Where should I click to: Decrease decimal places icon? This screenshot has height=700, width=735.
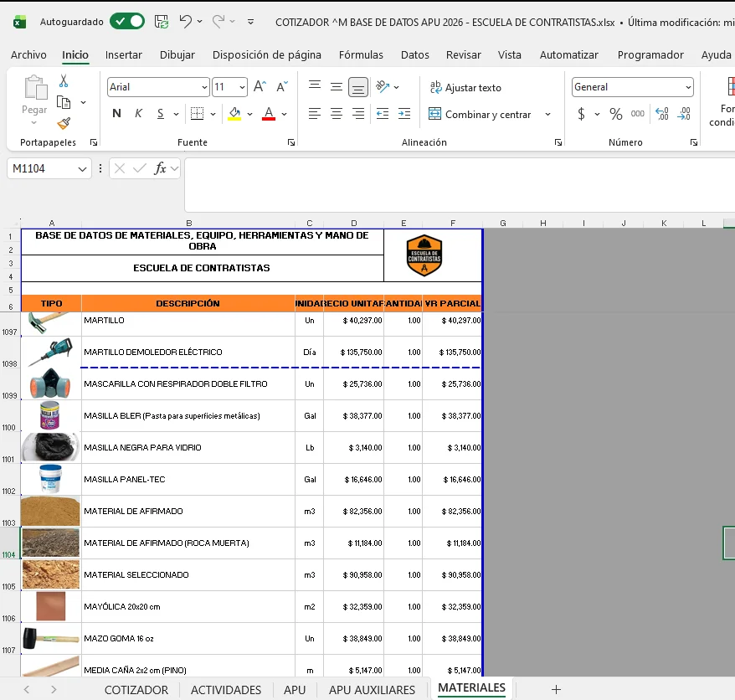pos(684,114)
